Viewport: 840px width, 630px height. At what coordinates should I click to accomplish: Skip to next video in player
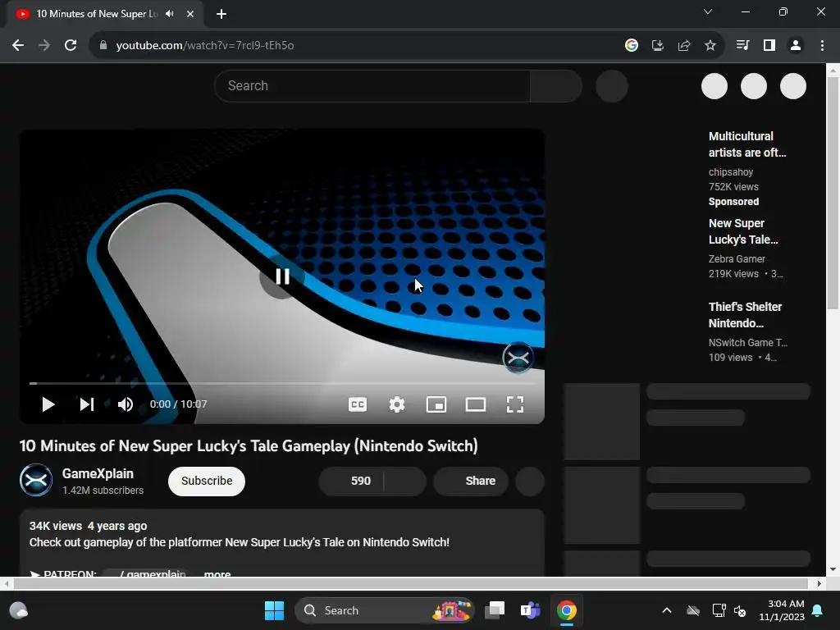point(87,404)
